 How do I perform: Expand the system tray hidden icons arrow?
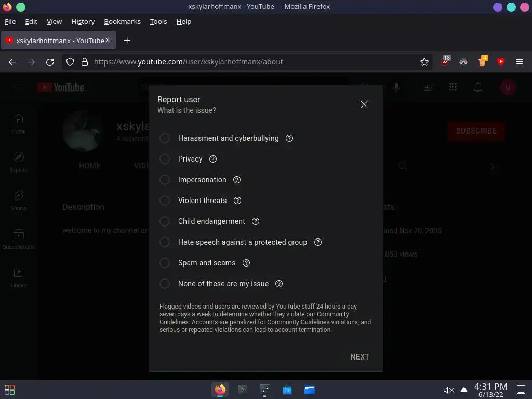click(x=464, y=390)
